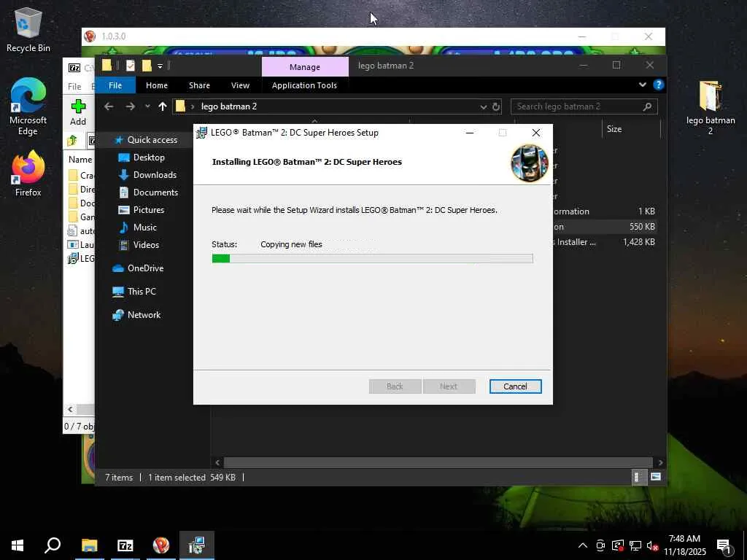The image size is (747, 560).
Task: Click the Explorer help question mark icon
Action: [x=659, y=85]
